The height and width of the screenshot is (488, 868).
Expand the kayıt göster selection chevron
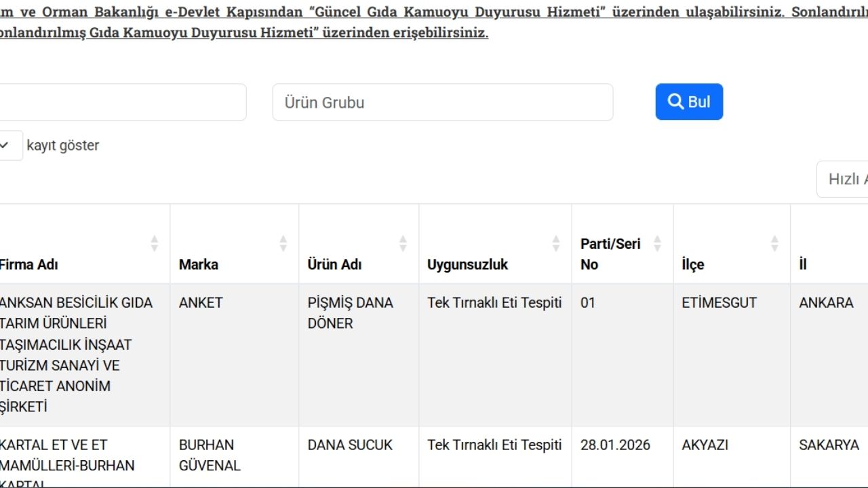pos(4,145)
